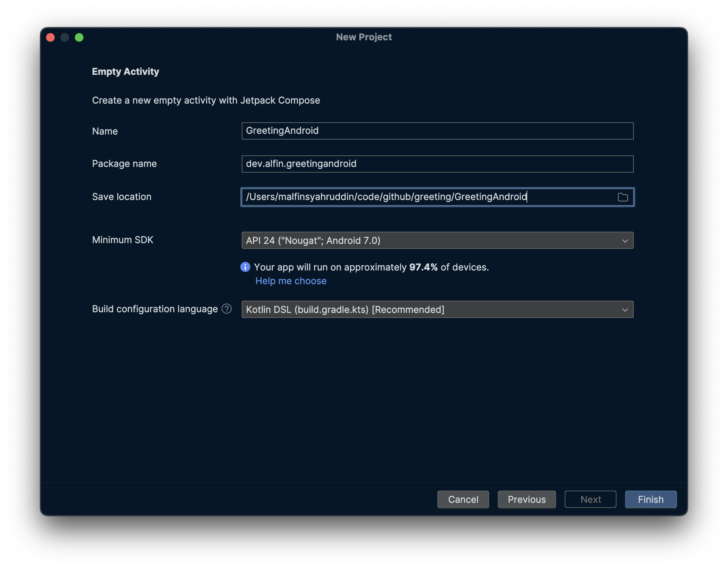The height and width of the screenshot is (569, 728).
Task: Select API 24 Nougat option in dropdown
Action: [437, 241]
